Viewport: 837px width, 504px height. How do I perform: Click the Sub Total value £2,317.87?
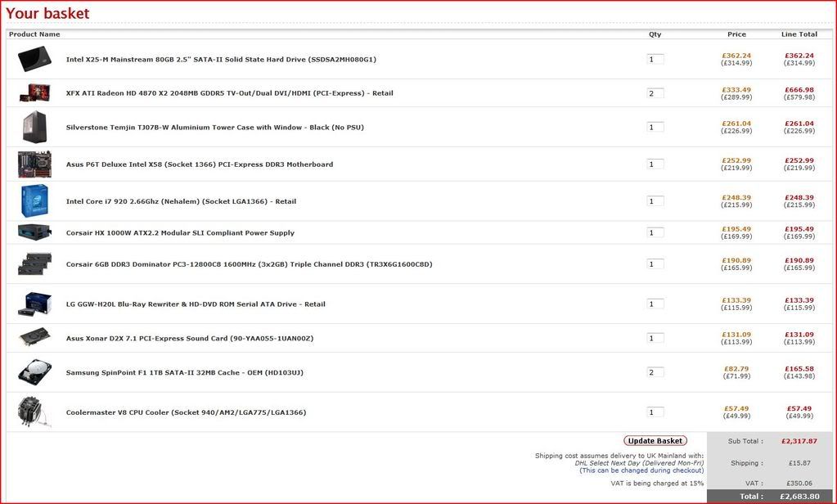click(x=799, y=442)
